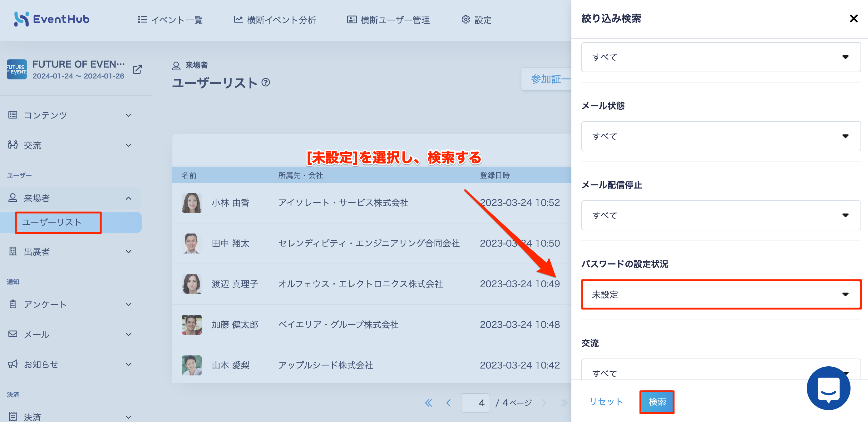
Task: Click the settings gear icon
Action: coord(465,20)
